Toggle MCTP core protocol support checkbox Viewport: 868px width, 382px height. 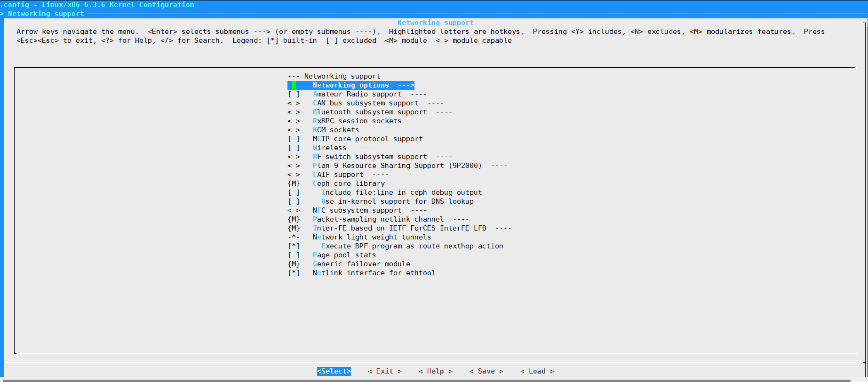pyautogui.click(x=294, y=139)
